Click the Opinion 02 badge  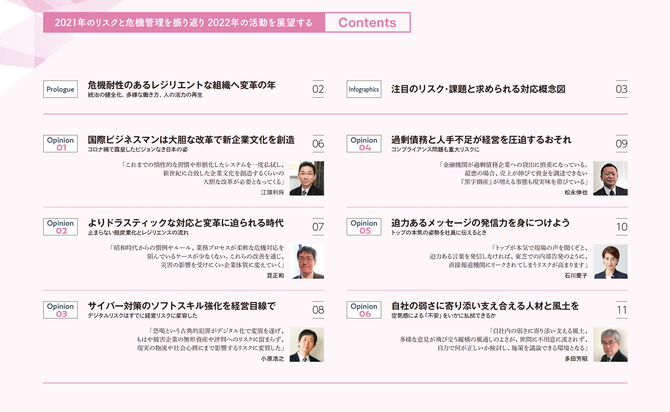[x=61, y=227]
